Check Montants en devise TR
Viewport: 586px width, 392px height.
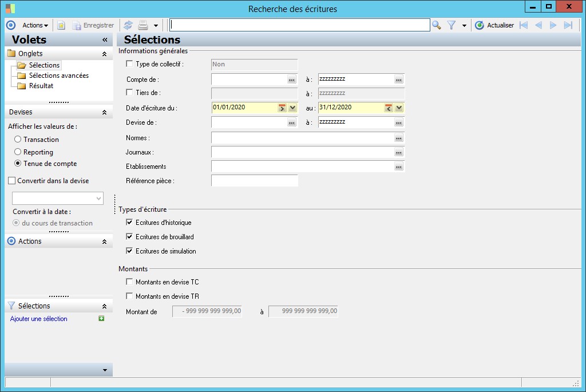click(129, 296)
